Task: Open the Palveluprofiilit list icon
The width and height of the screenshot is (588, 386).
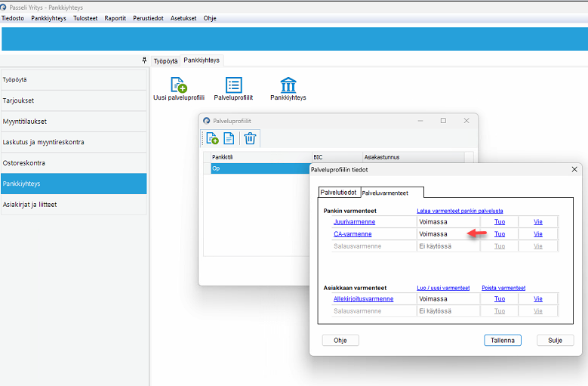Action: point(233,88)
